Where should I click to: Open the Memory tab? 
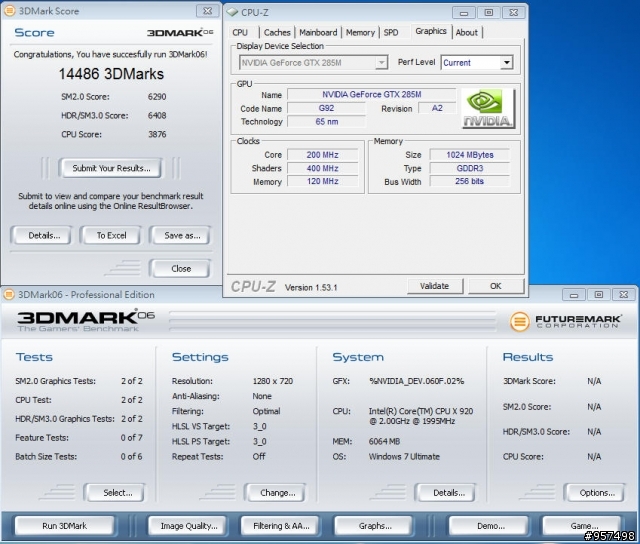[x=360, y=32]
